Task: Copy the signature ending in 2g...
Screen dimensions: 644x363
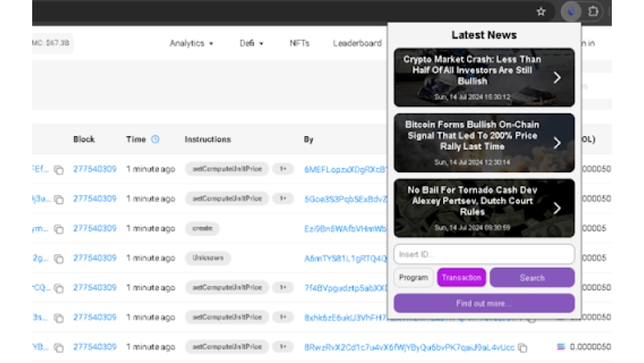Action: [x=59, y=259]
